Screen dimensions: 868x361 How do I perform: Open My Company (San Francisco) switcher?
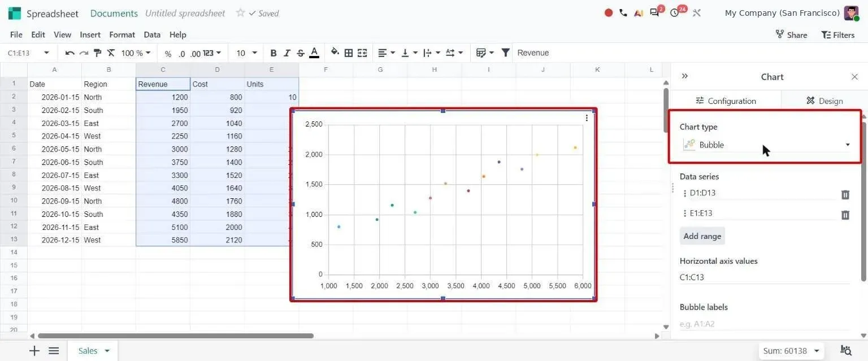782,13
